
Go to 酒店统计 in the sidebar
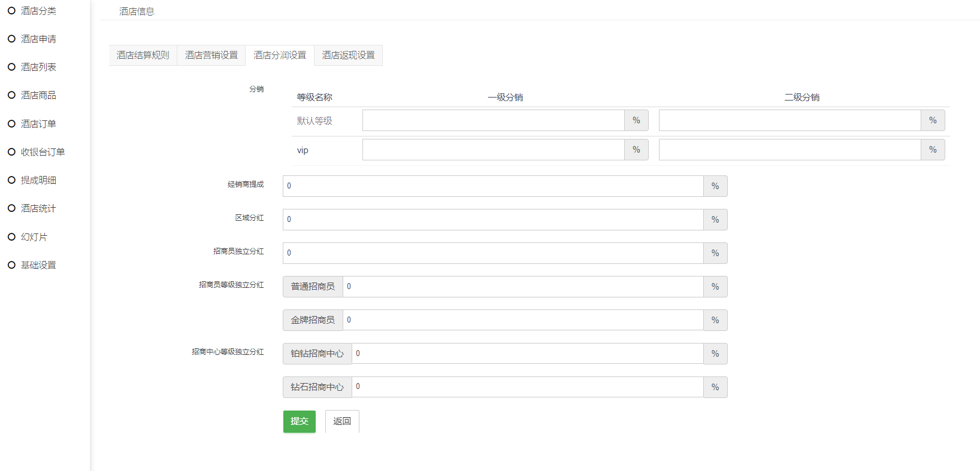click(x=38, y=208)
